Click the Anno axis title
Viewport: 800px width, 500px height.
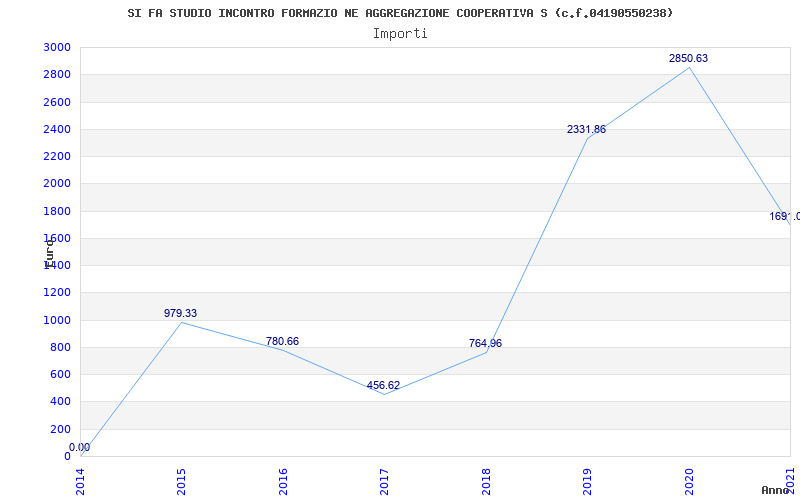(x=776, y=490)
